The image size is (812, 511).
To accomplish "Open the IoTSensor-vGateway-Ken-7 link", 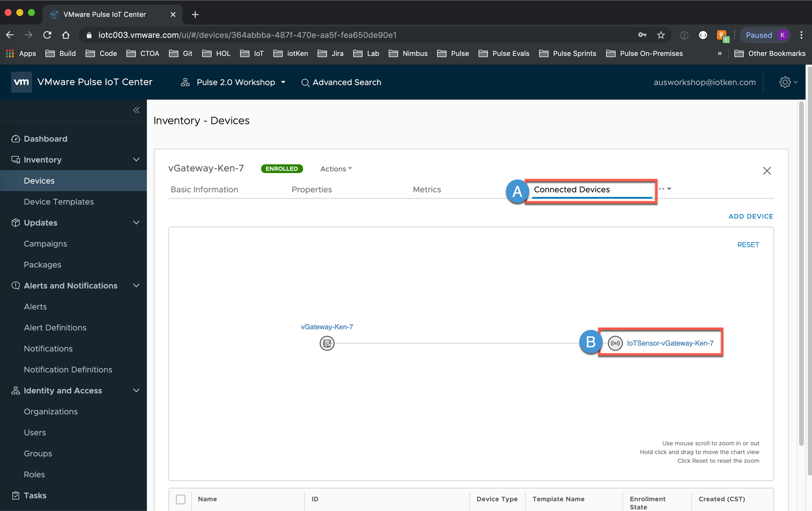I will [670, 344].
